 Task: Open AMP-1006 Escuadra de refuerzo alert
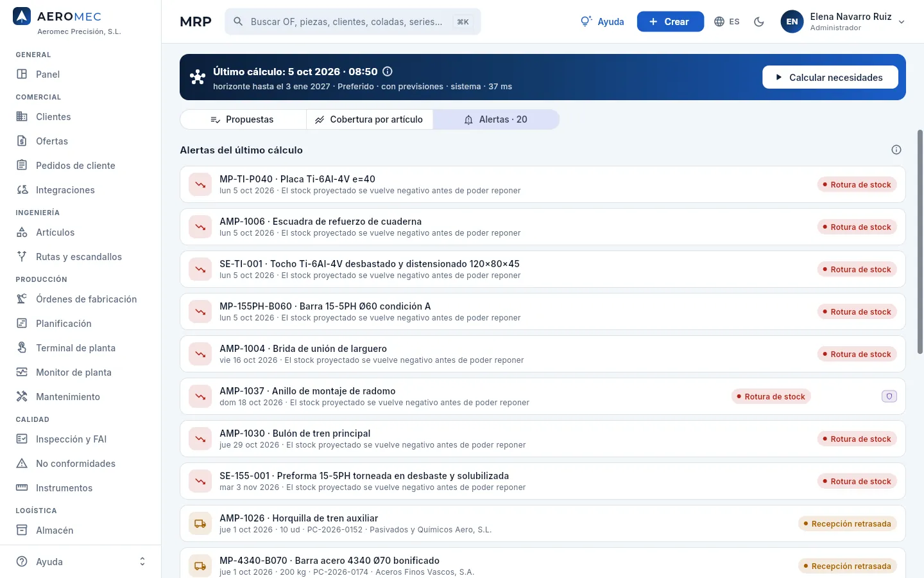[x=543, y=227]
